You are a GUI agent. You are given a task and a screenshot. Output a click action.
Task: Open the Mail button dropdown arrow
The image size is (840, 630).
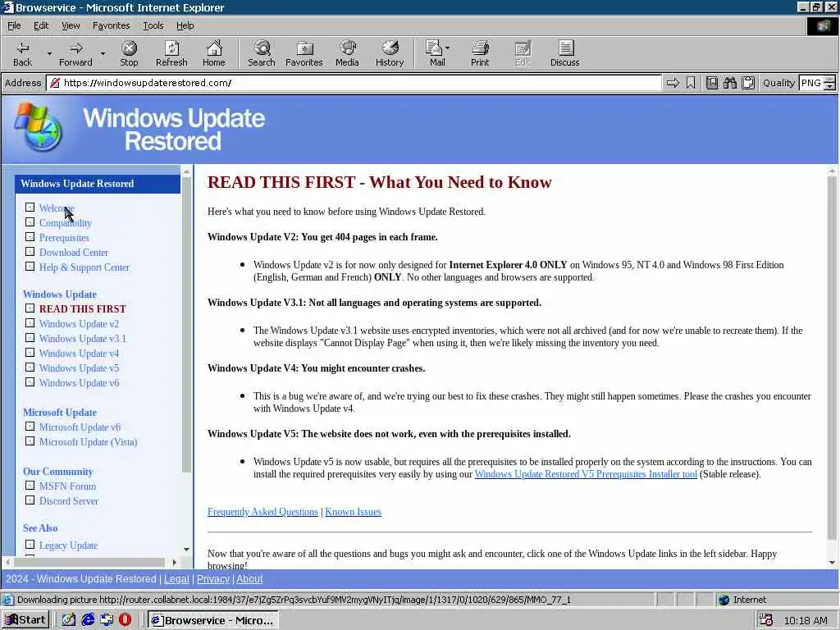448,48
